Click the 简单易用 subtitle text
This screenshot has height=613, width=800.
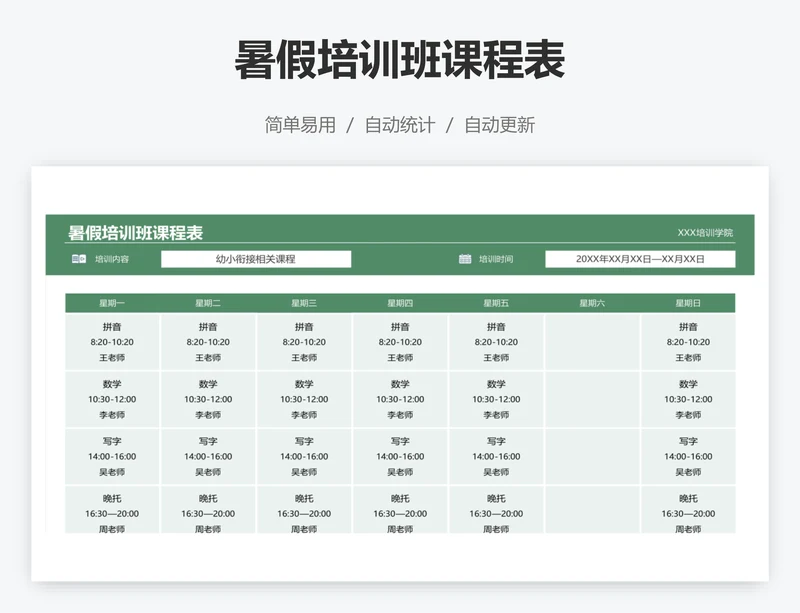(x=300, y=125)
